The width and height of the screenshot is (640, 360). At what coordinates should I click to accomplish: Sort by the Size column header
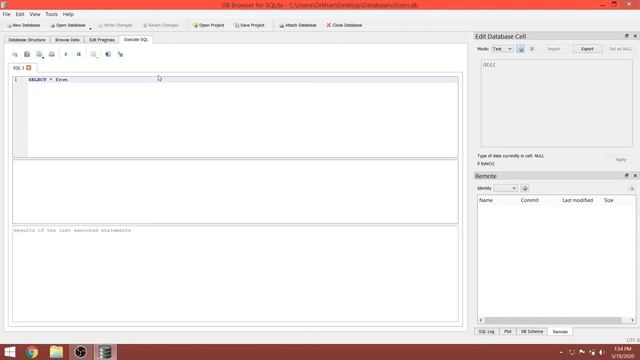(609, 200)
